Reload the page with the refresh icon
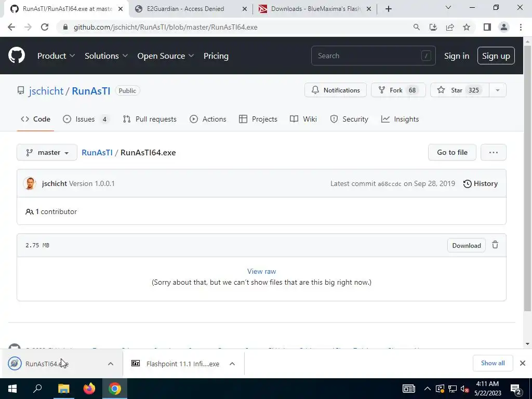The width and height of the screenshot is (532, 399). pyautogui.click(x=45, y=27)
